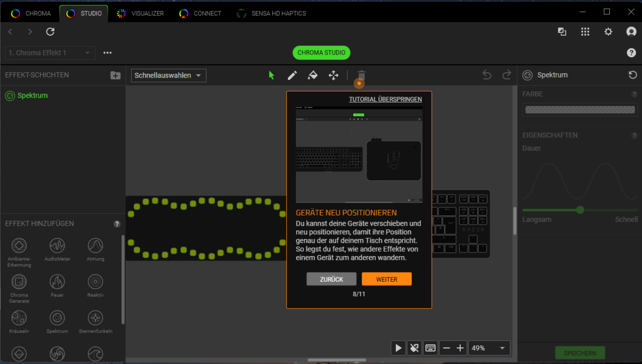The height and width of the screenshot is (364, 642).
Task: Click the FARBE color bar
Action: 580,110
